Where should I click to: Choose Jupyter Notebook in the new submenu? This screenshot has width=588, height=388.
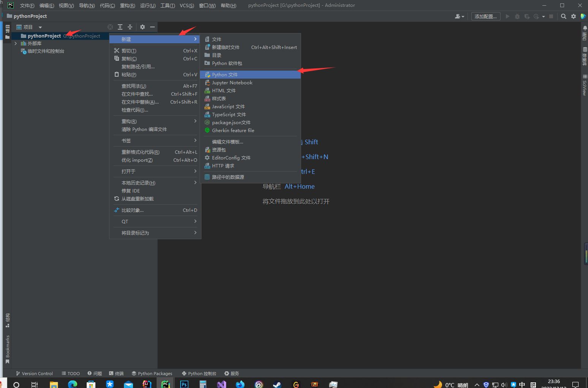pos(232,83)
